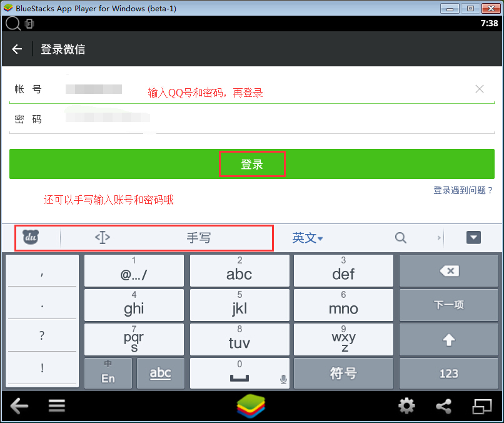Select the 手写 handwriting input tab
The height and width of the screenshot is (423, 504).
(x=198, y=238)
